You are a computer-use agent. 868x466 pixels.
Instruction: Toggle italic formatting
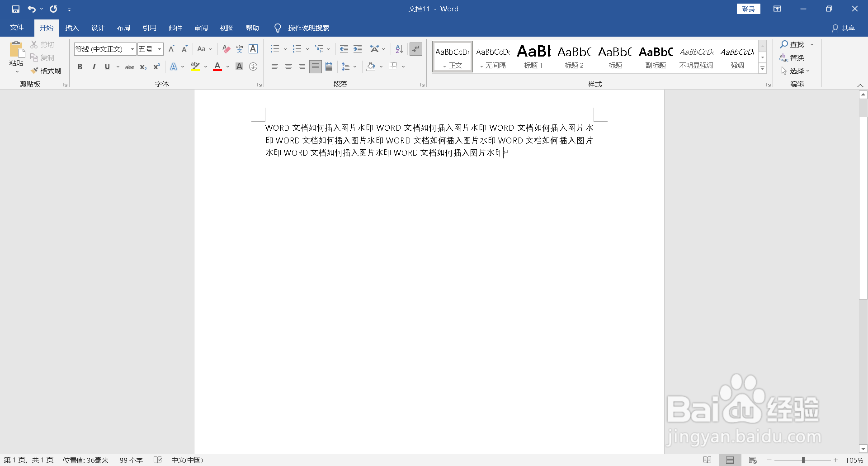tap(94, 67)
